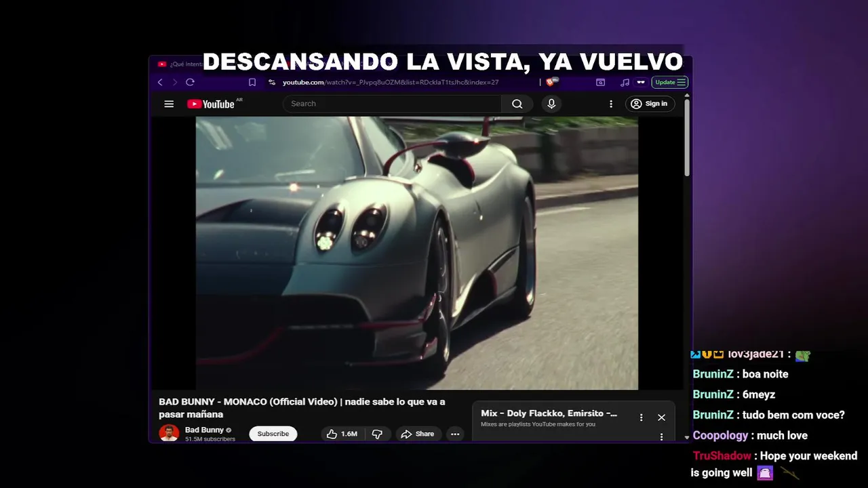Click the browser forward arrow
Viewport: 868px width, 488px height.
pyautogui.click(x=174, y=82)
